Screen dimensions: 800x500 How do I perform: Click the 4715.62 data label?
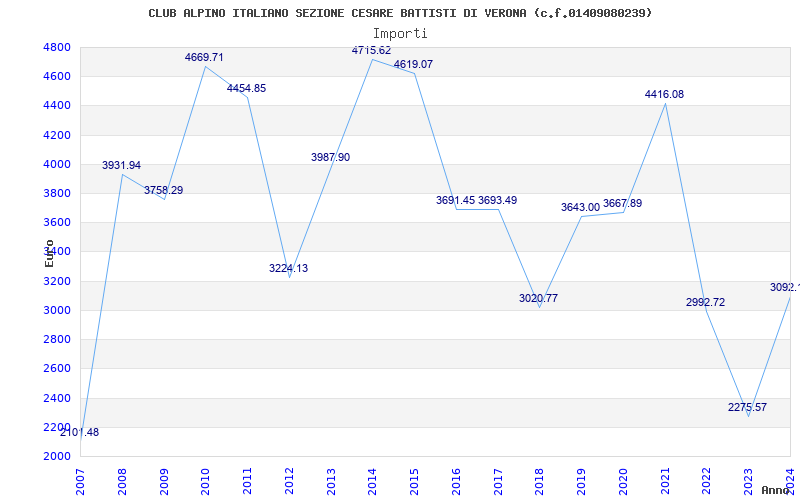(x=371, y=51)
